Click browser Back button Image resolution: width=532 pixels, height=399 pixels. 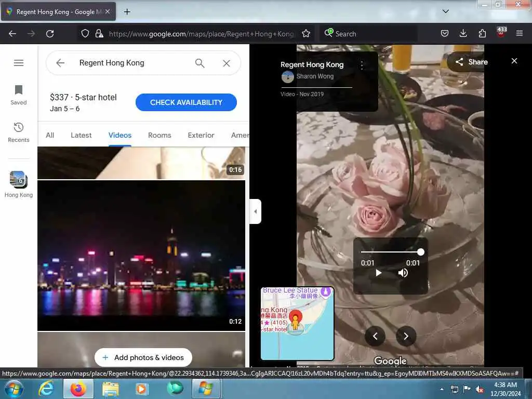click(12, 34)
